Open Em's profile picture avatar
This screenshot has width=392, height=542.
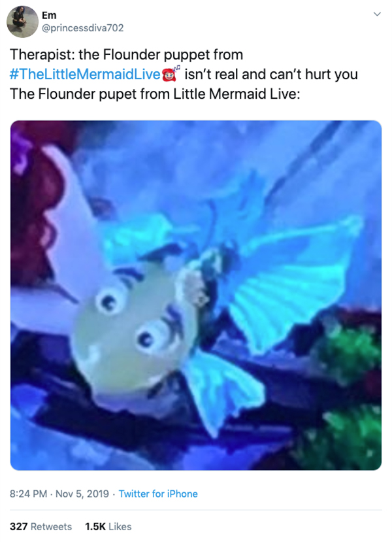(x=22, y=22)
